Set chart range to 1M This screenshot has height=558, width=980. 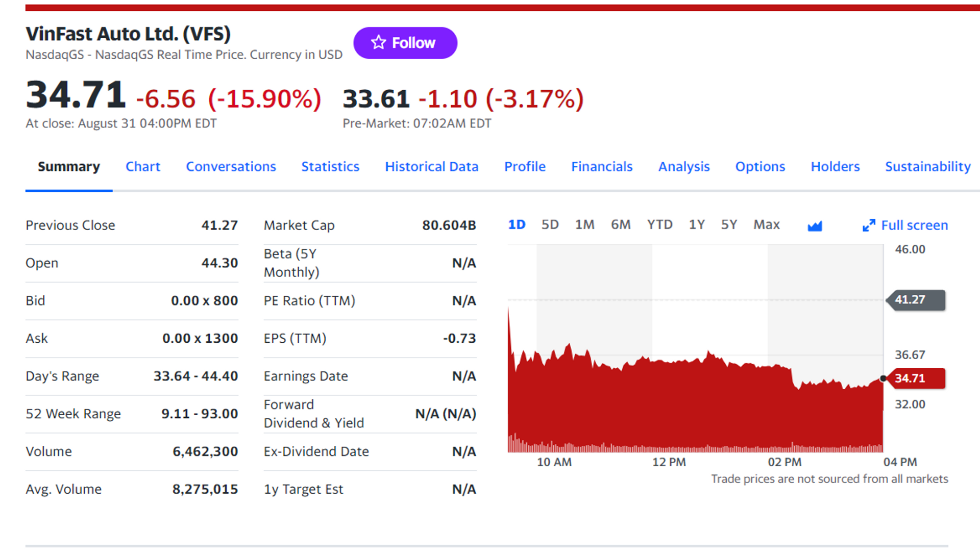[x=584, y=224]
